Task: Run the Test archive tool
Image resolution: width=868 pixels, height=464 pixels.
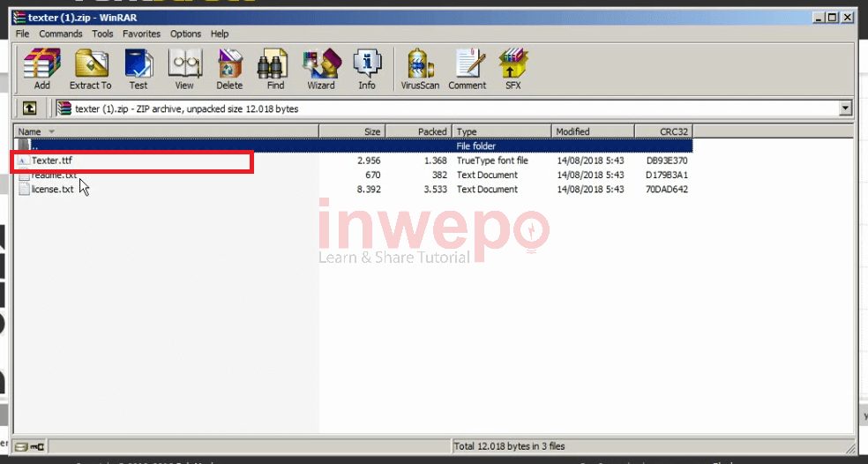Action: pyautogui.click(x=138, y=69)
